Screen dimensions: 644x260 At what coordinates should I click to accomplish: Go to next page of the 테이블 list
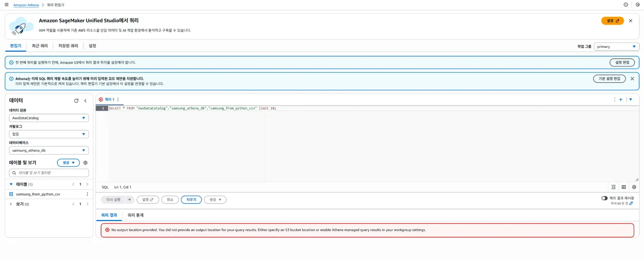[87, 184]
